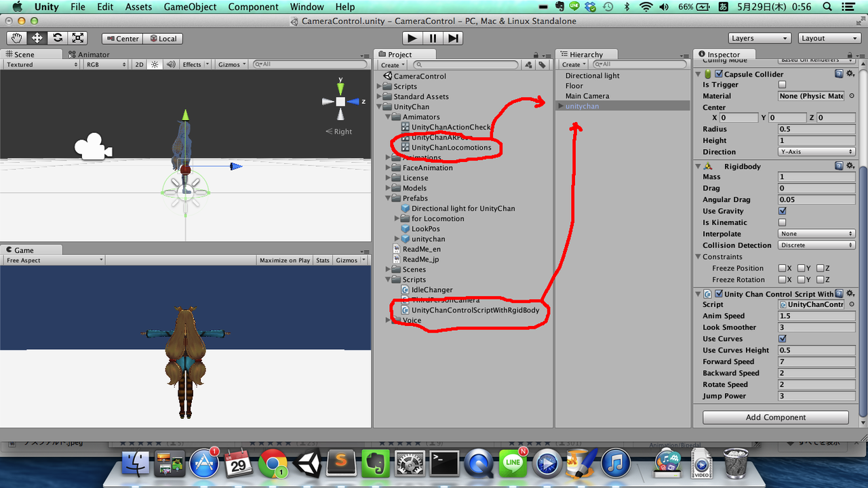Open the GameObject menu
The width and height of the screenshot is (868, 488).
pyautogui.click(x=190, y=7)
